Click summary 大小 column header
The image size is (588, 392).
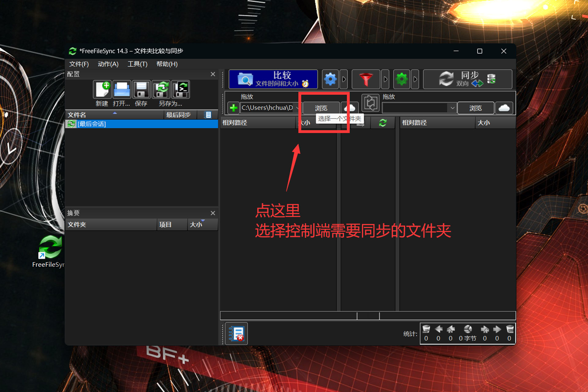(202, 224)
